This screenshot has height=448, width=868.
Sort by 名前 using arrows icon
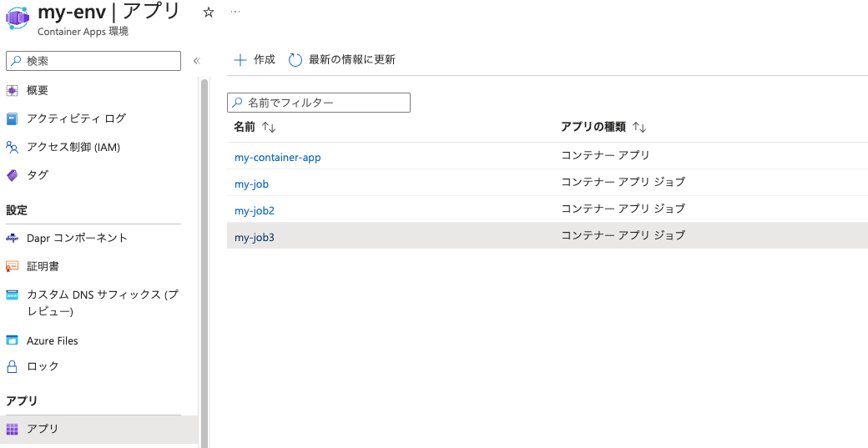tap(269, 128)
